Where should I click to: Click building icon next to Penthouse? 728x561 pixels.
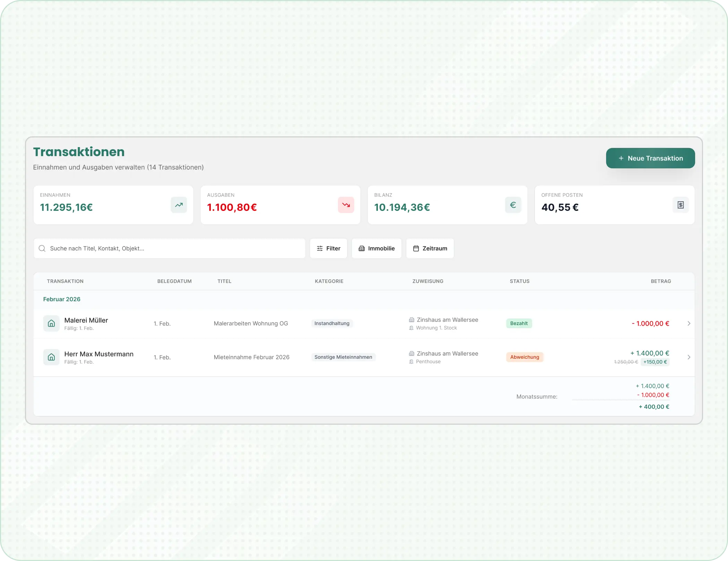tap(411, 362)
